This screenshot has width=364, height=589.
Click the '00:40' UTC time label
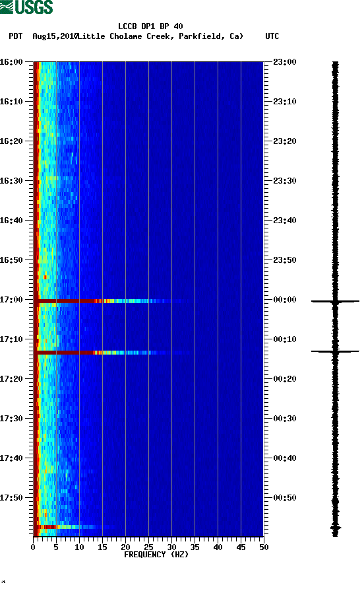point(285,458)
